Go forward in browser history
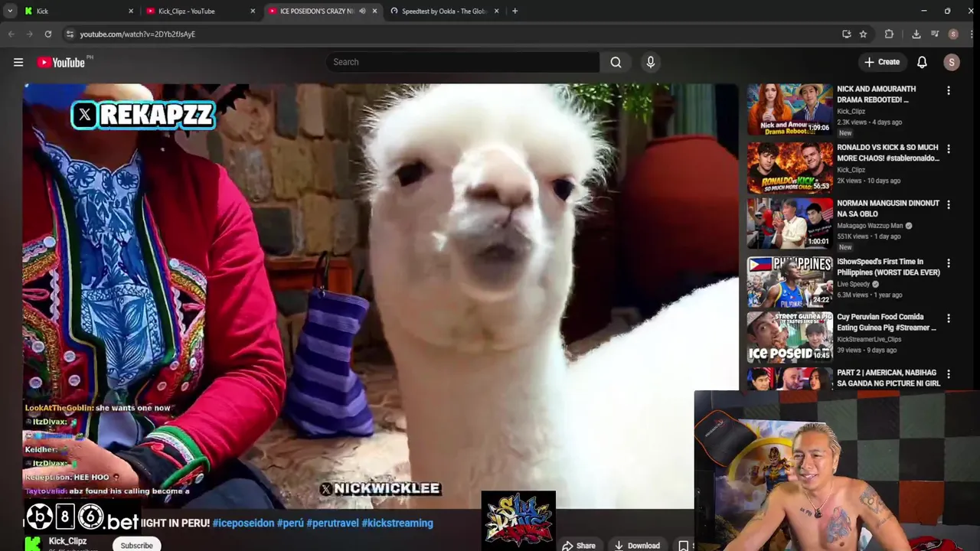This screenshot has width=980, height=551. pyautogui.click(x=29, y=34)
